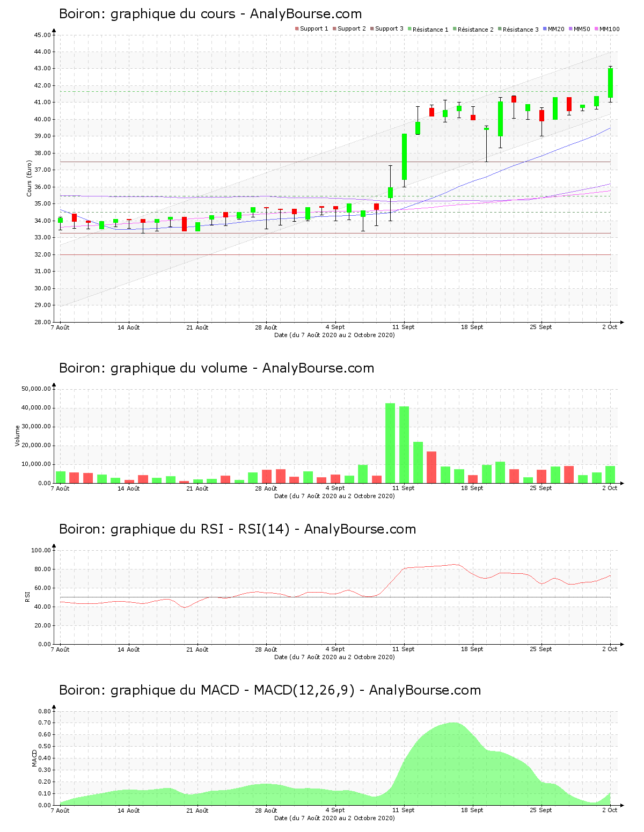Viewport: 644px width, 832px height.
Task: Select the 'Résistance 1' legend label
Action: 430,30
